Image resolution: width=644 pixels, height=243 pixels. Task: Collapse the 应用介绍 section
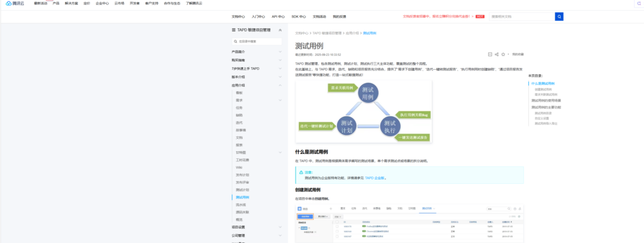click(x=280, y=85)
